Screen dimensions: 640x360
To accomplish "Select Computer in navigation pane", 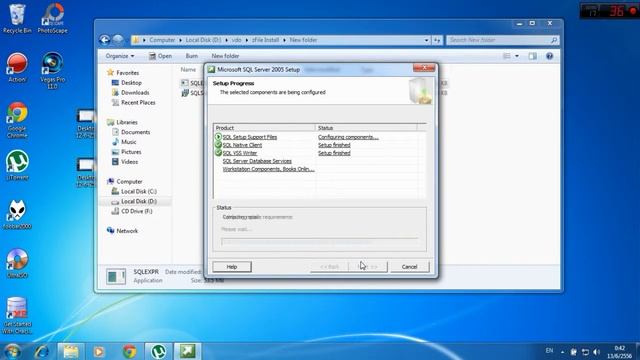I will coord(129,181).
